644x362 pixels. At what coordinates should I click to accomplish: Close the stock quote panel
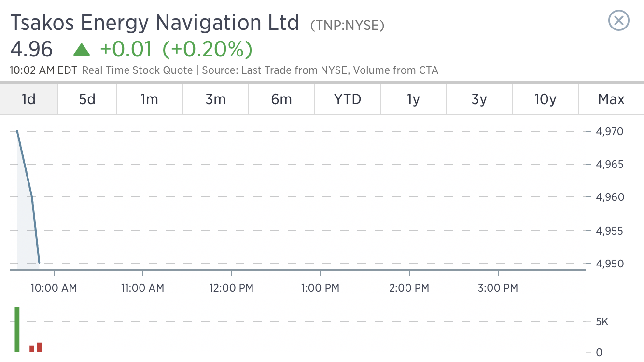pos(618,21)
